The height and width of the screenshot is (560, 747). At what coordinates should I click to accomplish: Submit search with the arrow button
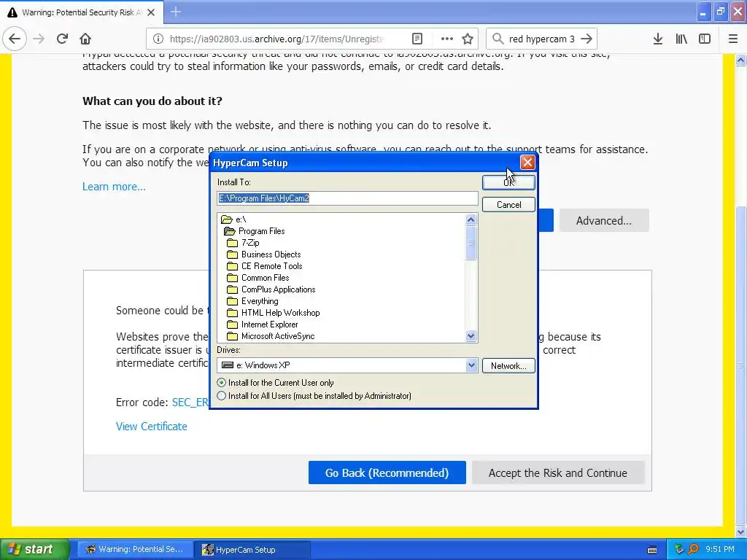click(x=587, y=39)
